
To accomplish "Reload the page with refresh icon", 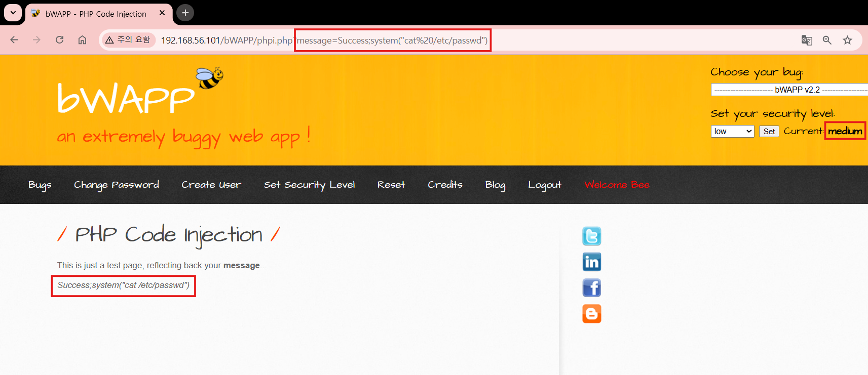I will (59, 40).
